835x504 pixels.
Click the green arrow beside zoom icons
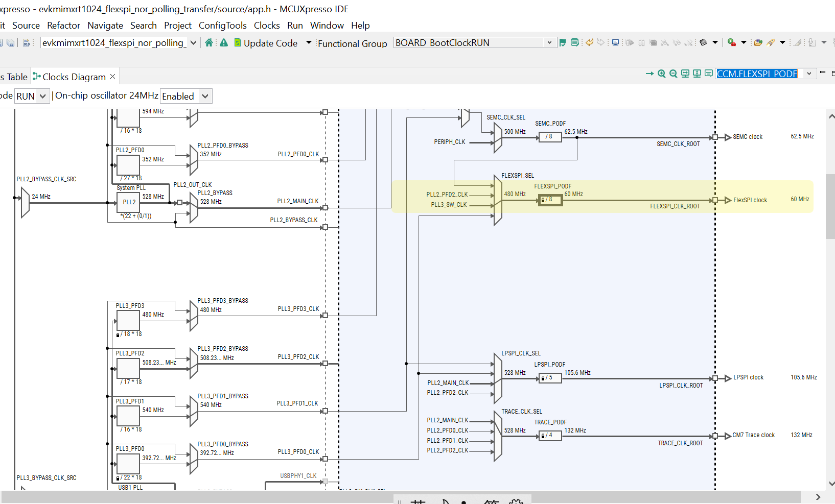click(650, 74)
